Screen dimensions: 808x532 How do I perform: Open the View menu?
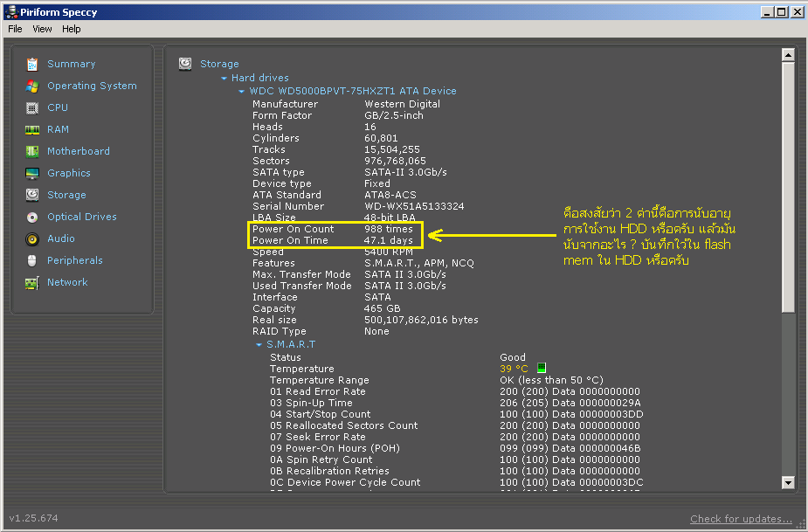[x=42, y=29]
